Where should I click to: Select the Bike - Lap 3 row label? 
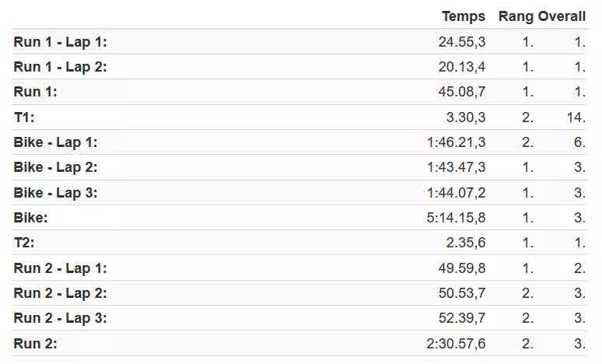(x=56, y=193)
